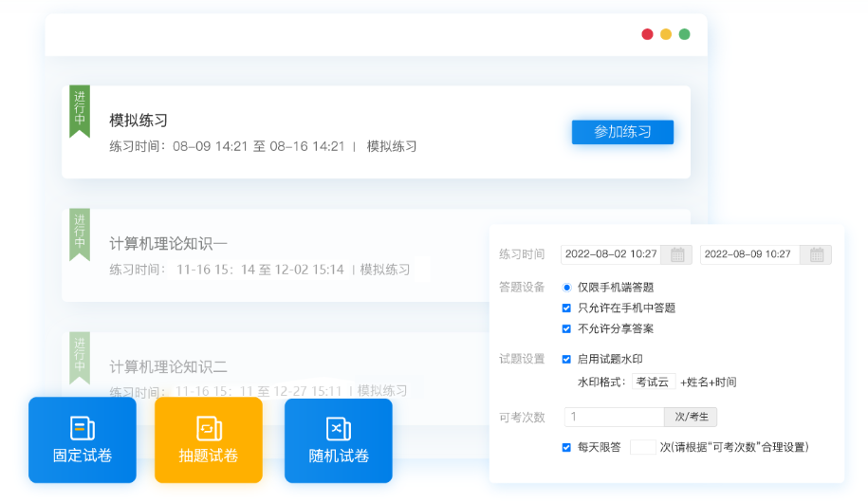
Task: Open the end date calendar icon
Action: 816,254
